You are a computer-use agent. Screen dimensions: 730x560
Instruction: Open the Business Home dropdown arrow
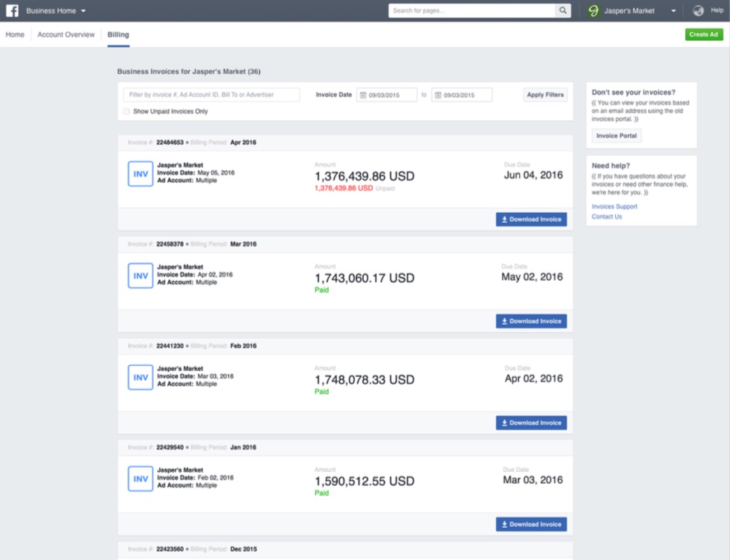click(84, 10)
